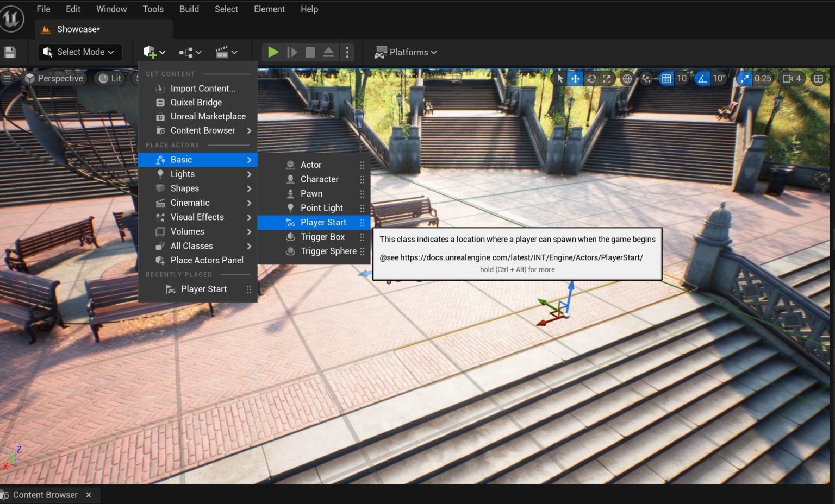Switch to the Showcase tab
The height and width of the screenshot is (504, 835).
click(77, 29)
